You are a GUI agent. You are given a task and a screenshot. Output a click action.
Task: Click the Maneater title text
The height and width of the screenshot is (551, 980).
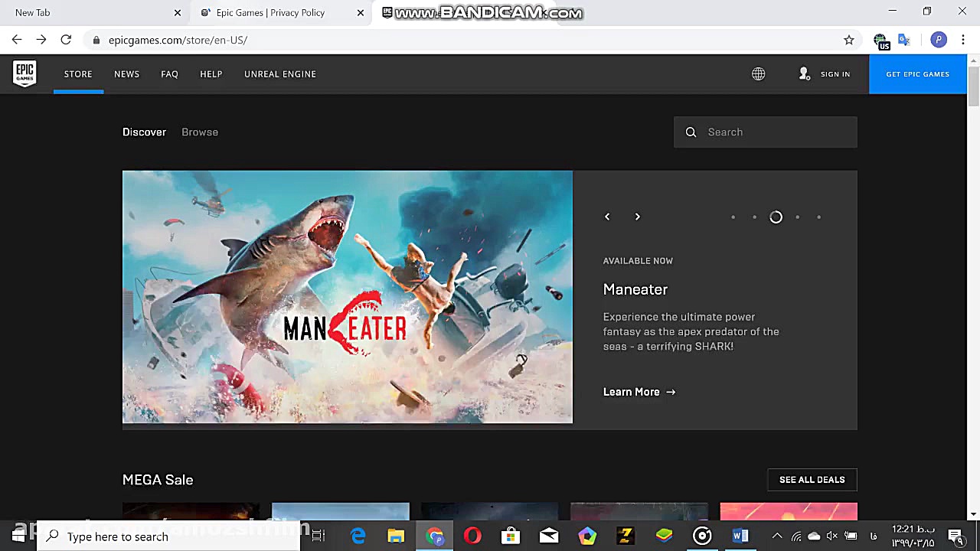(x=635, y=289)
